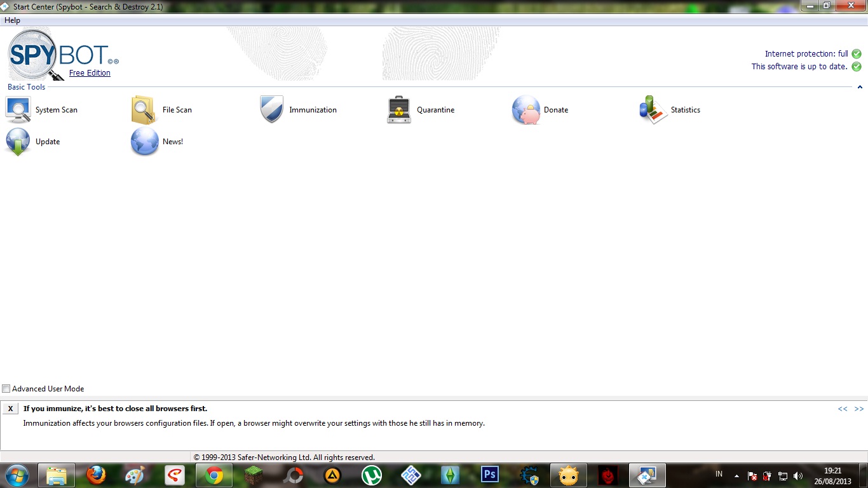
Task: Launch The Sims from the taskbar
Action: click(450, 475)
